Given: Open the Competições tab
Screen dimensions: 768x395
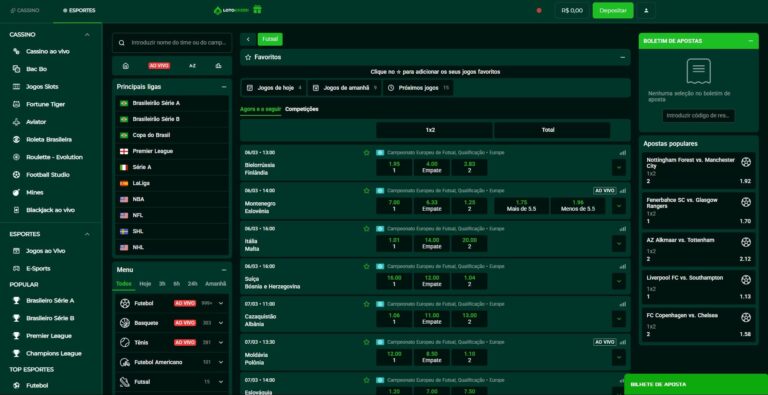Looking at the screenshot, I should (302, 109).
